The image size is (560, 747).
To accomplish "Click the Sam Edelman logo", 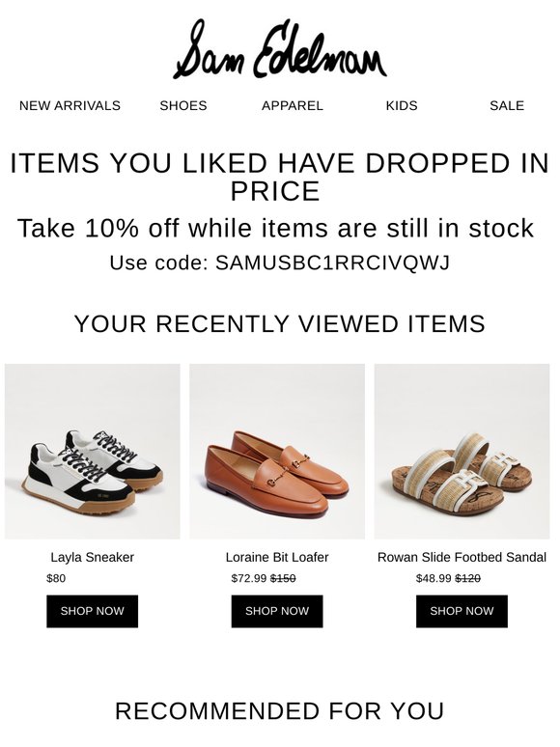I will click(280, 49).
